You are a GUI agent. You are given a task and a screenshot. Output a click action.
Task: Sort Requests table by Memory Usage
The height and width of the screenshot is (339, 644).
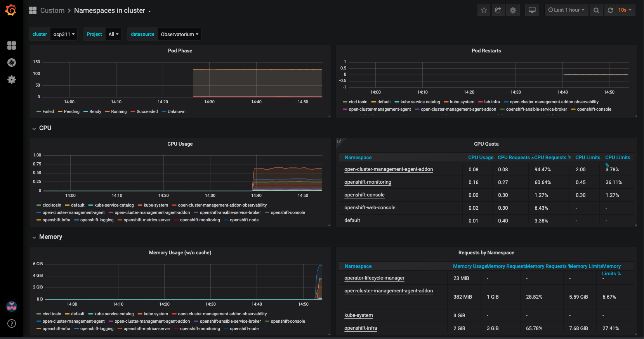point(470,266)
